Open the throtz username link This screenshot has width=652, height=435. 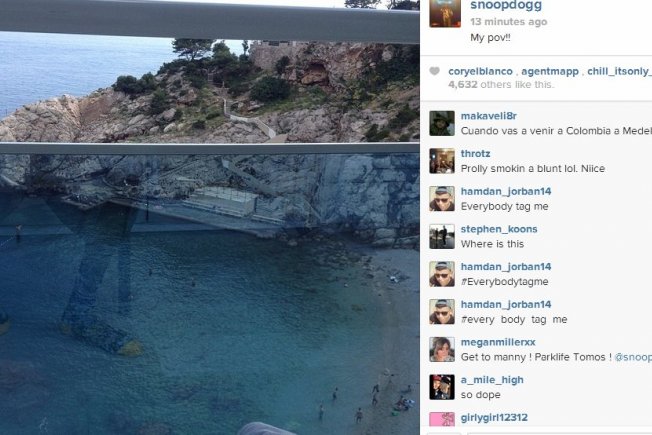(x=475, y=153)
